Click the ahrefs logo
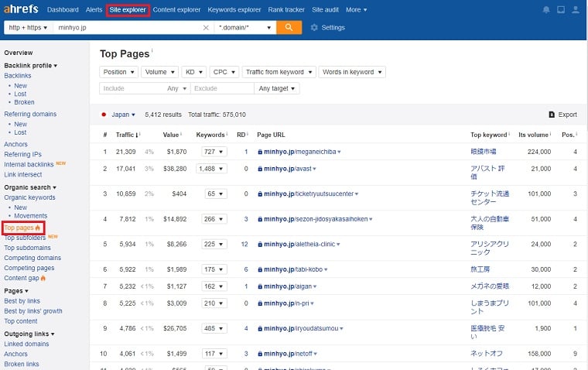The width and height of the screenshot is (588, 370). pyautogui.click(x=21, y=10)
